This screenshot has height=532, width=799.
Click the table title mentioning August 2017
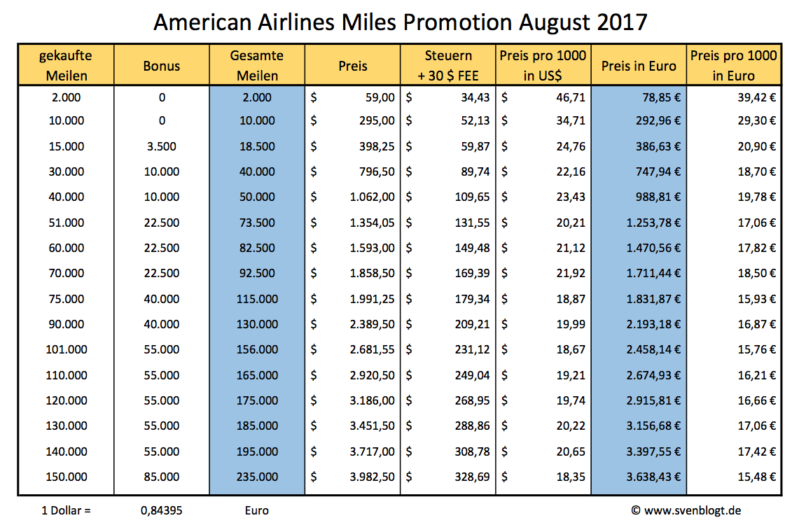400,22
